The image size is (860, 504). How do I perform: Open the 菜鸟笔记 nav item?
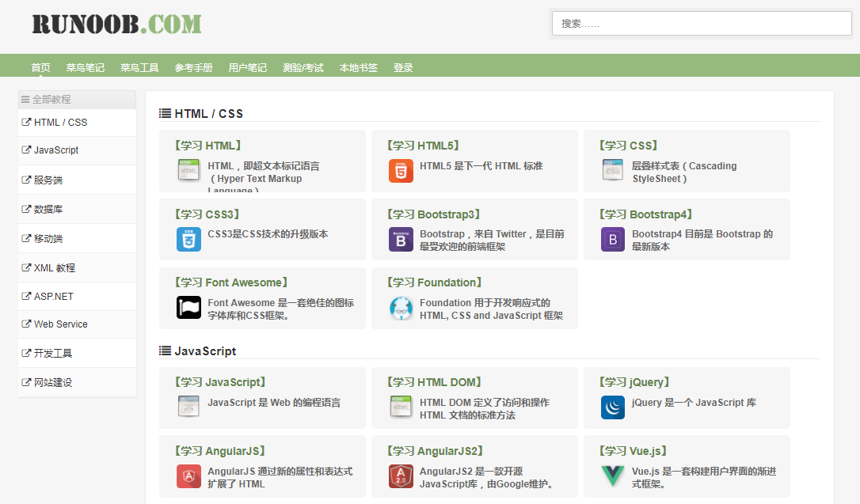click(85, 67)
